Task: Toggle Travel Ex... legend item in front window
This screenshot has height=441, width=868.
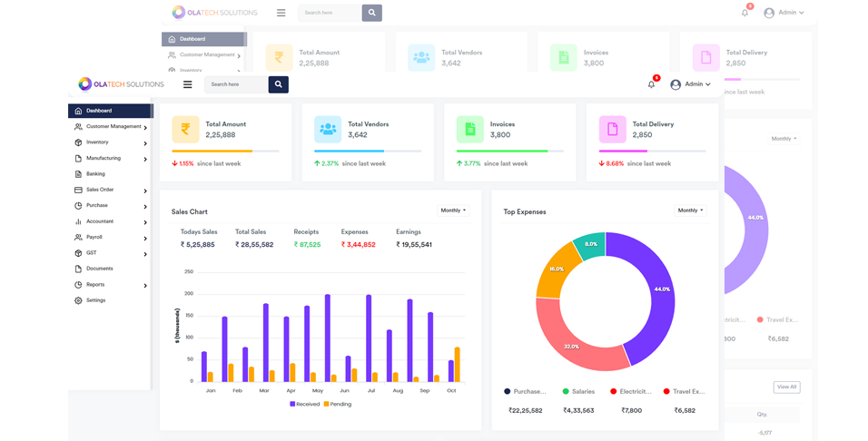Action: click(685, 391)
